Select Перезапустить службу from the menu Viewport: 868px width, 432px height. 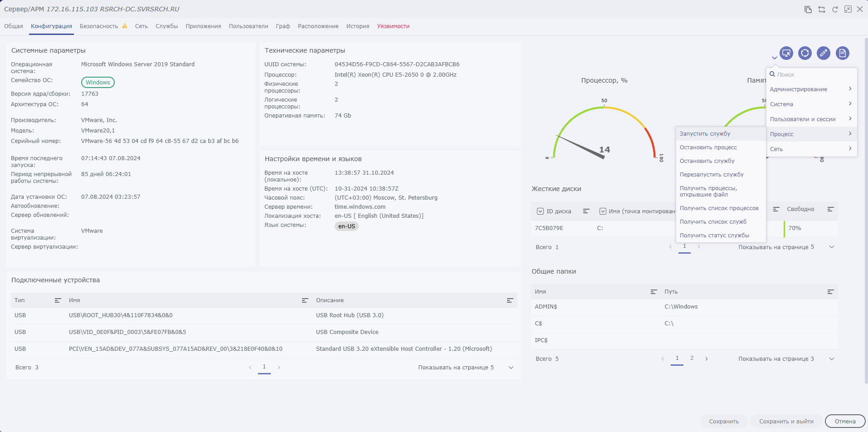pos(712,175)
